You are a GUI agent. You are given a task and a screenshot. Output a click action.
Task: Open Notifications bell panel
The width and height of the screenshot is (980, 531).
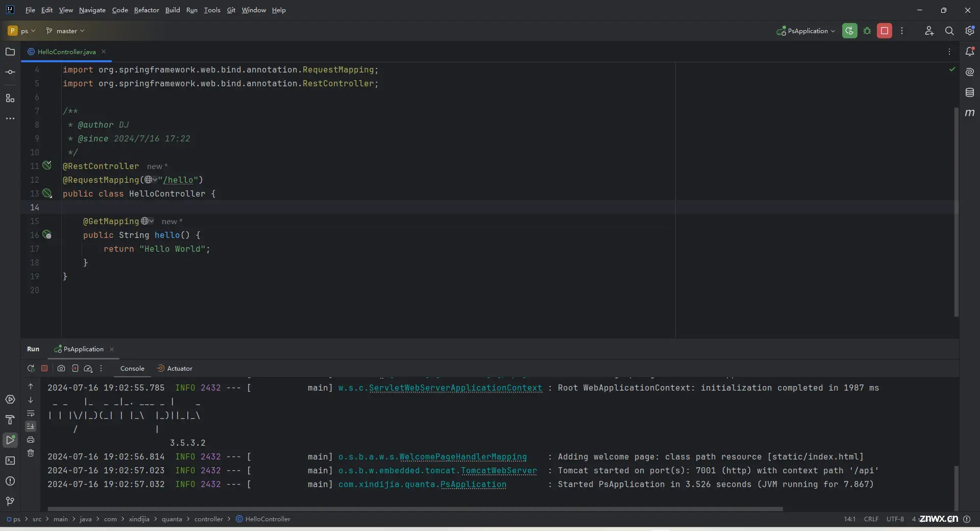(970, 52)
